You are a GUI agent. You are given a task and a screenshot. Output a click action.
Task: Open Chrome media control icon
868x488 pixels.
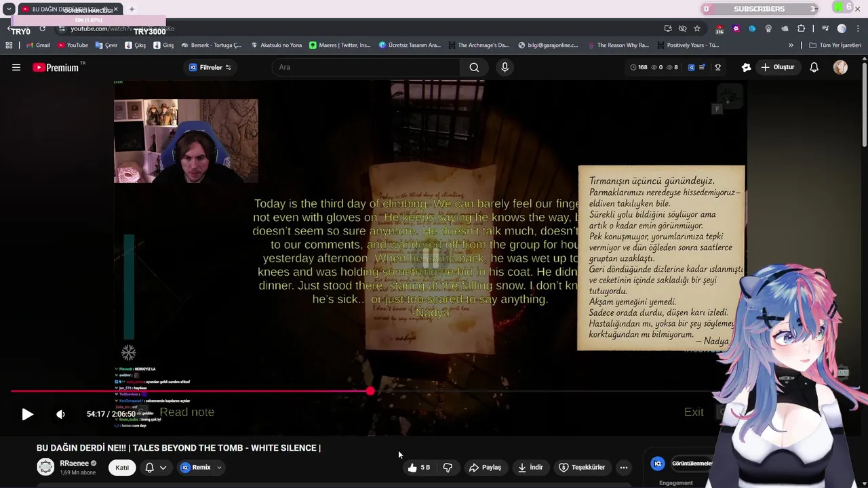[825, 28]
